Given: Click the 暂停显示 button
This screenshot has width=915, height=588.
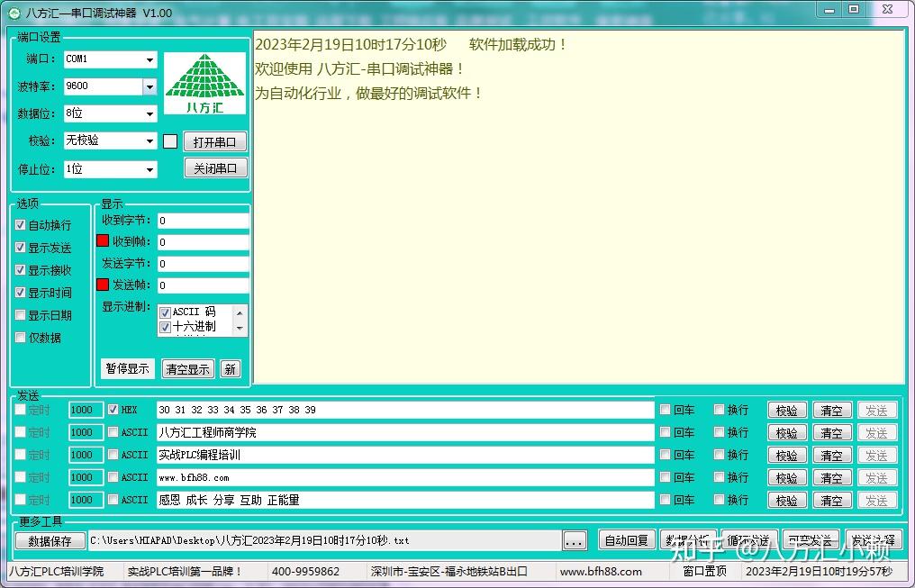Looking at the screenshot, I should [x=127, y=368].
